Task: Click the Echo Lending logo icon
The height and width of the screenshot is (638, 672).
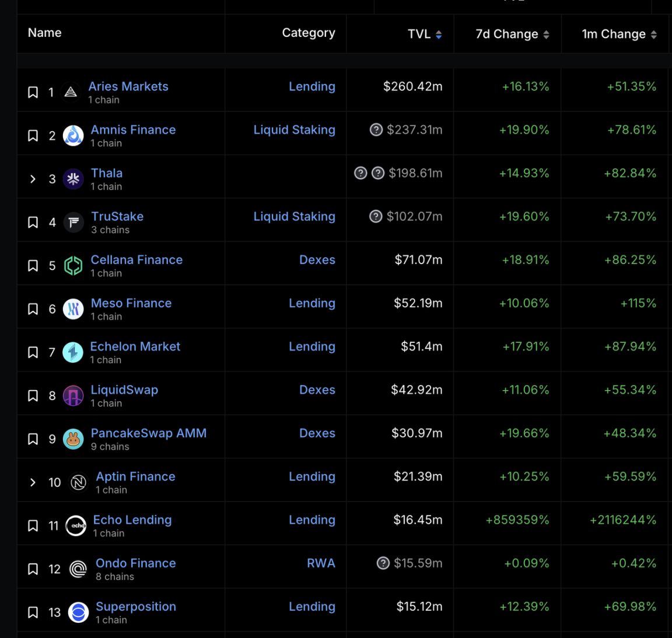Action: pyautogui.click(x=76, y=526)
